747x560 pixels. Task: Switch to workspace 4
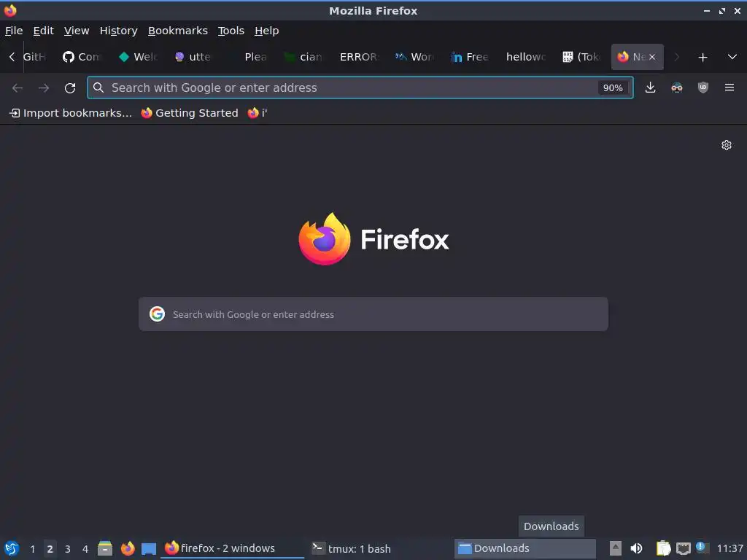(85, 549)
